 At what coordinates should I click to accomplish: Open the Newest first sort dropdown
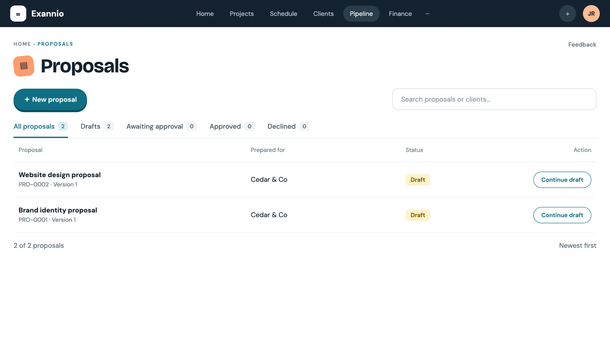(578, 245)
